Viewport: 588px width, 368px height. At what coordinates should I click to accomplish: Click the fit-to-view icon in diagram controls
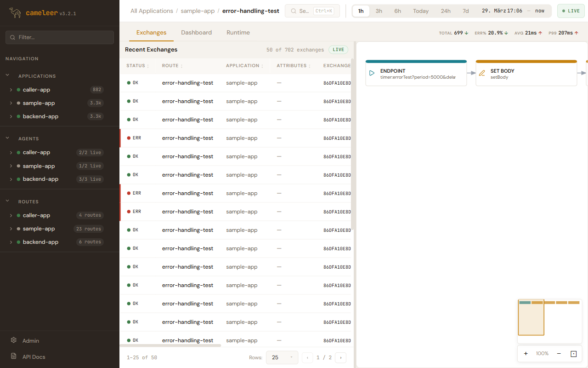573,354
